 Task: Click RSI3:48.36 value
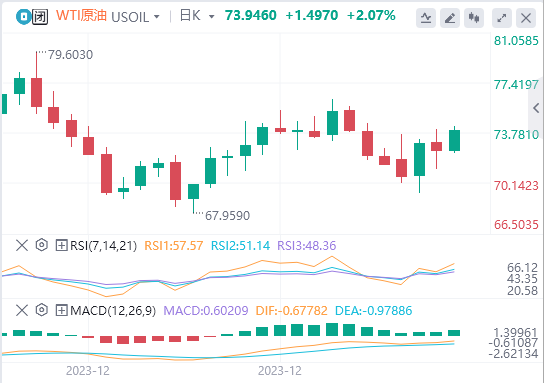point(307,246)
